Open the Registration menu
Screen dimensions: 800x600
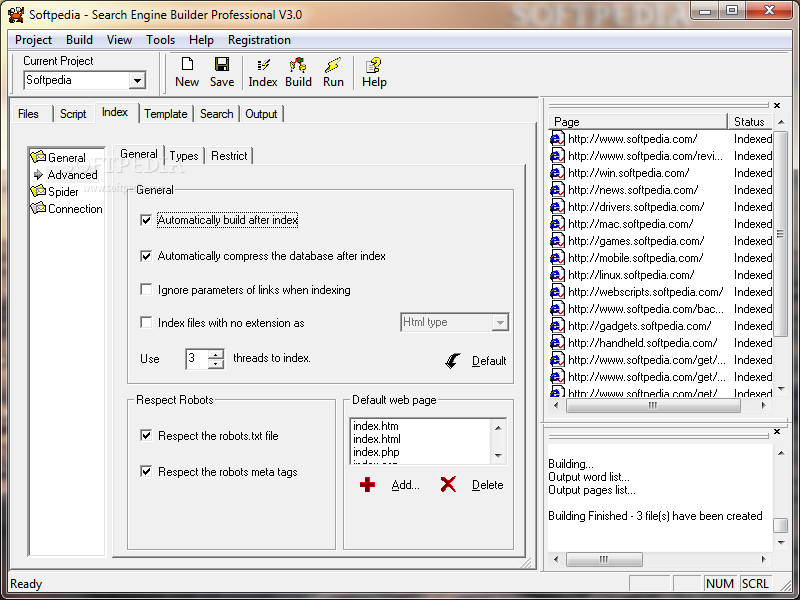click(259, 40)
